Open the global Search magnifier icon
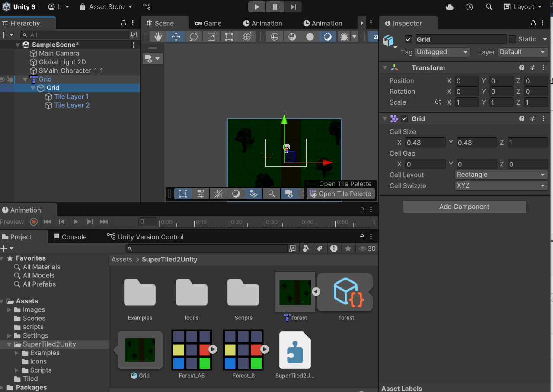 pyautogui.click(x=489, y=7)
